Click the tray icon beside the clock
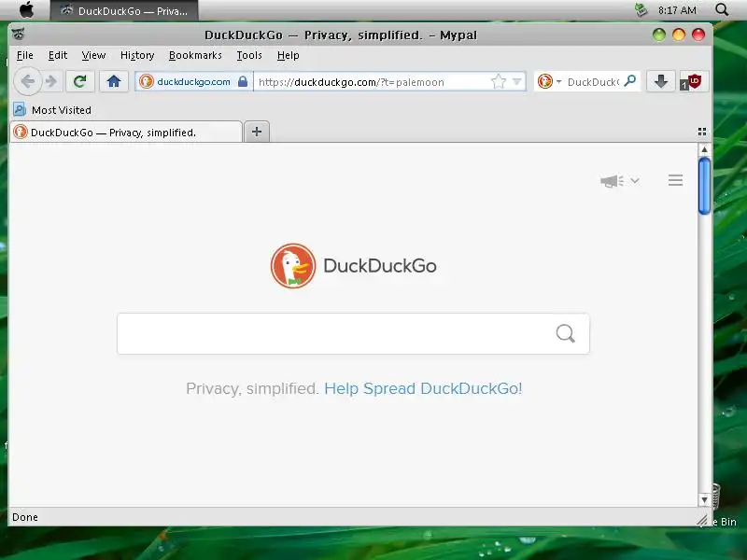 point(641,9)
